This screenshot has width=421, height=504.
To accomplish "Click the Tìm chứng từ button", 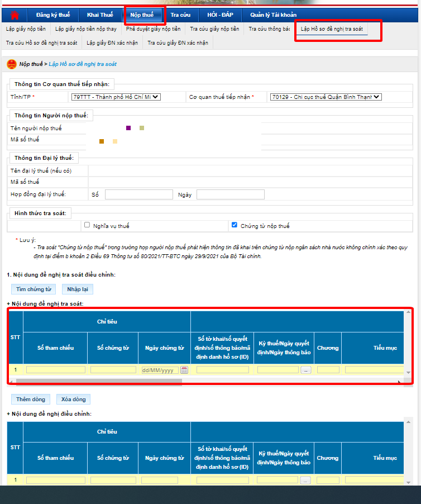I will tap(34, 289).
